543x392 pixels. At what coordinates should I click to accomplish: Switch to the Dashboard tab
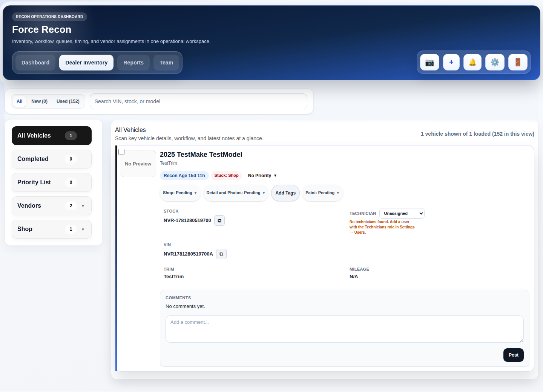pos(35,63)
